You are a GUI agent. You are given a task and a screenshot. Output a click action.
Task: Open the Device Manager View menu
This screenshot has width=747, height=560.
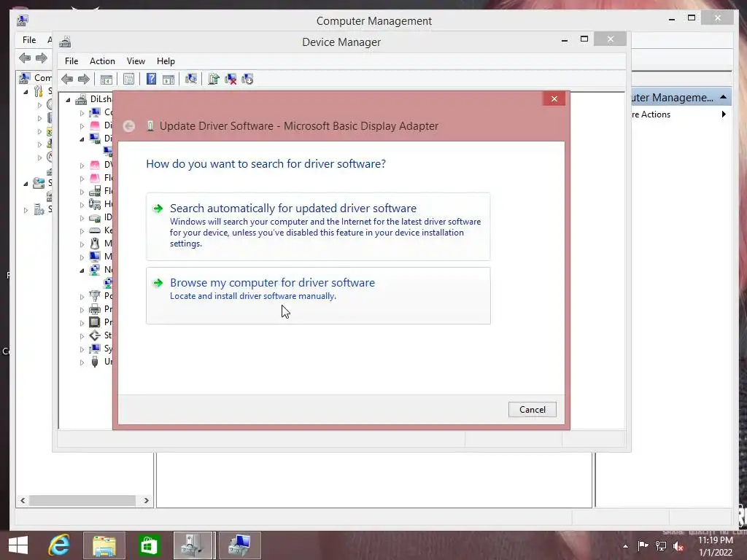136,61
